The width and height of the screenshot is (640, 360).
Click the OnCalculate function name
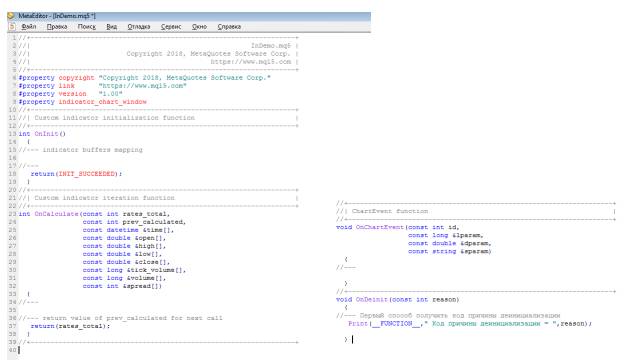click(56, 214)
